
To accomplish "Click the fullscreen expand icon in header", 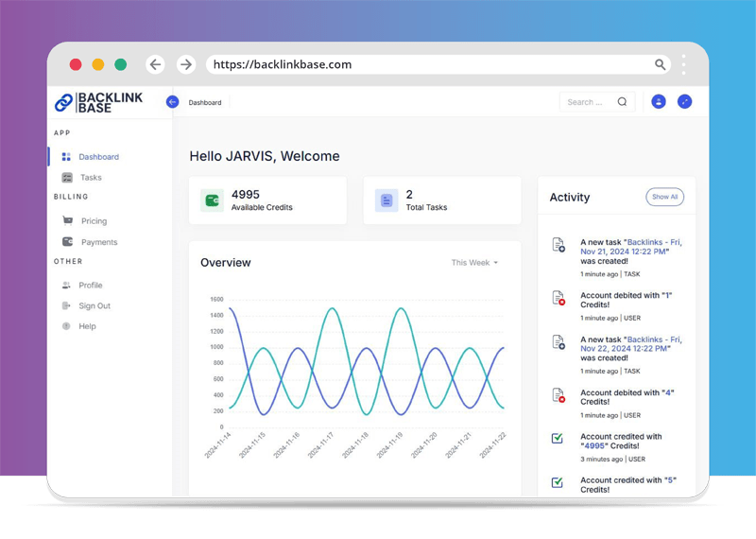I will pos(685,102).
